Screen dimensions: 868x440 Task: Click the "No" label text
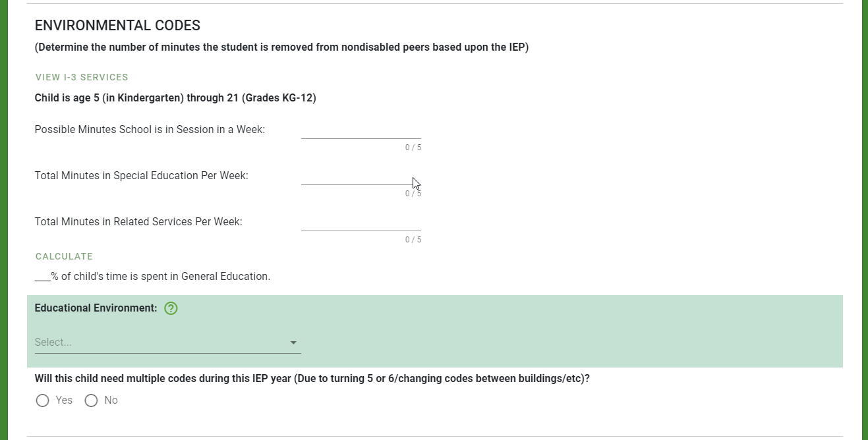pyautogui.click(x=111, y=400)
